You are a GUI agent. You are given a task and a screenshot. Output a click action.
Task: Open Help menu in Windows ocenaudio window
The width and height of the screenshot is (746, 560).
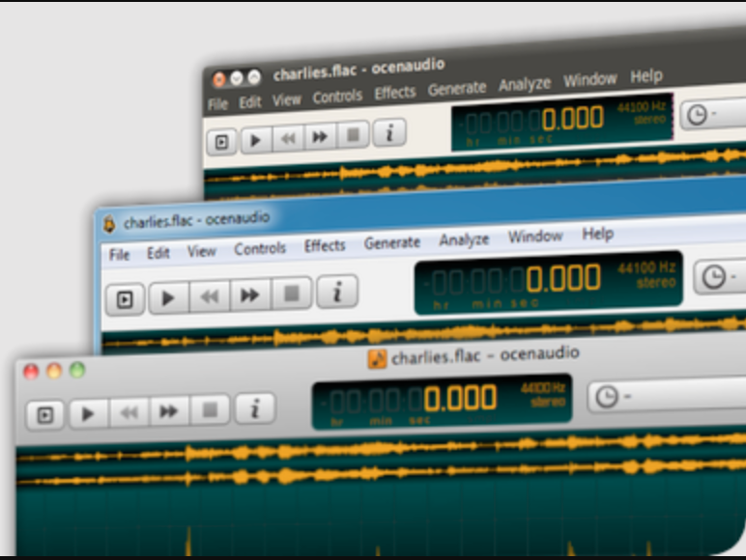point(597,234)
